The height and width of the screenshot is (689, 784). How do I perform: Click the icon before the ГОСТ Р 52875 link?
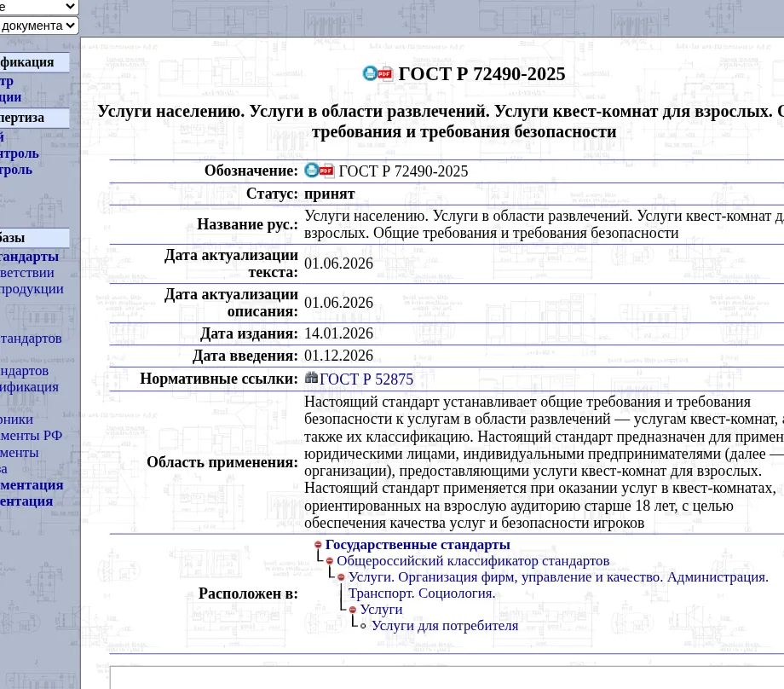311,378
